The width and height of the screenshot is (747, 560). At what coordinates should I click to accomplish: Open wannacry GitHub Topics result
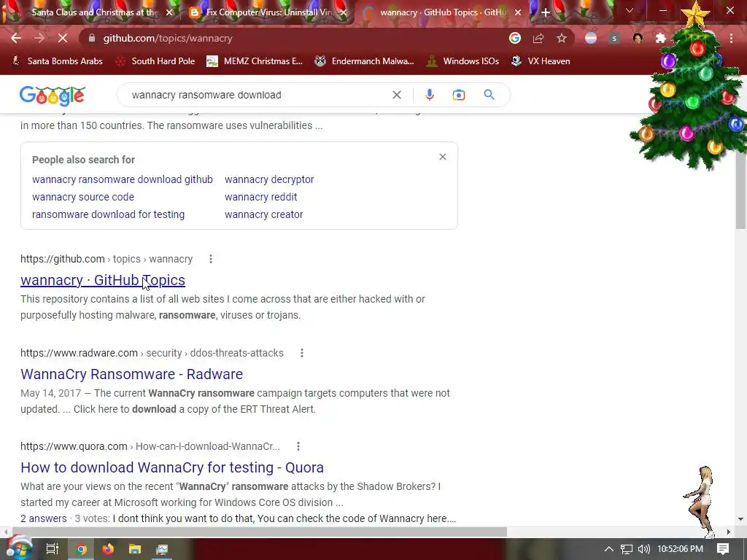tap(103, 280)
